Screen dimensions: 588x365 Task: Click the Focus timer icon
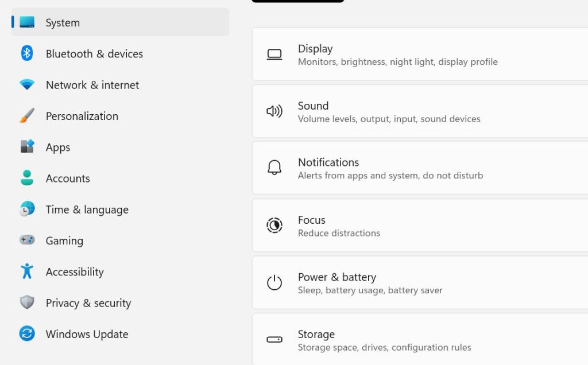click(x=274, y=226)
